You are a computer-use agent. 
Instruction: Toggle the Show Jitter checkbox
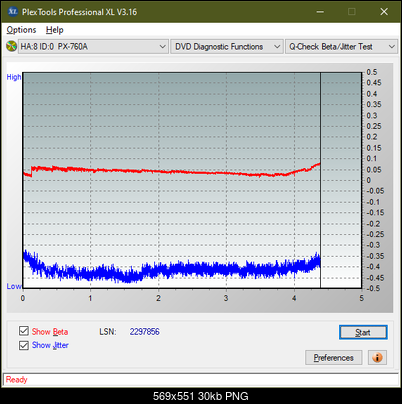pos(23,345)
